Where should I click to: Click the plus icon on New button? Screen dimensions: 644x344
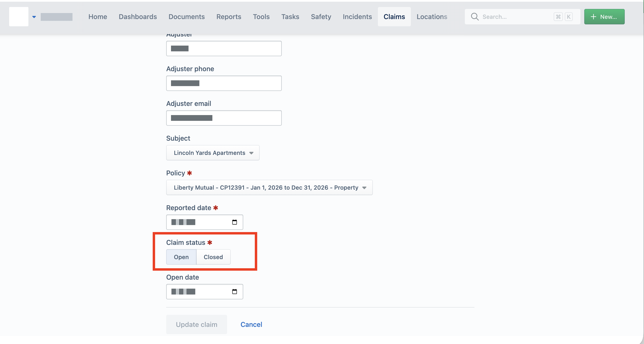click(593, 17)
